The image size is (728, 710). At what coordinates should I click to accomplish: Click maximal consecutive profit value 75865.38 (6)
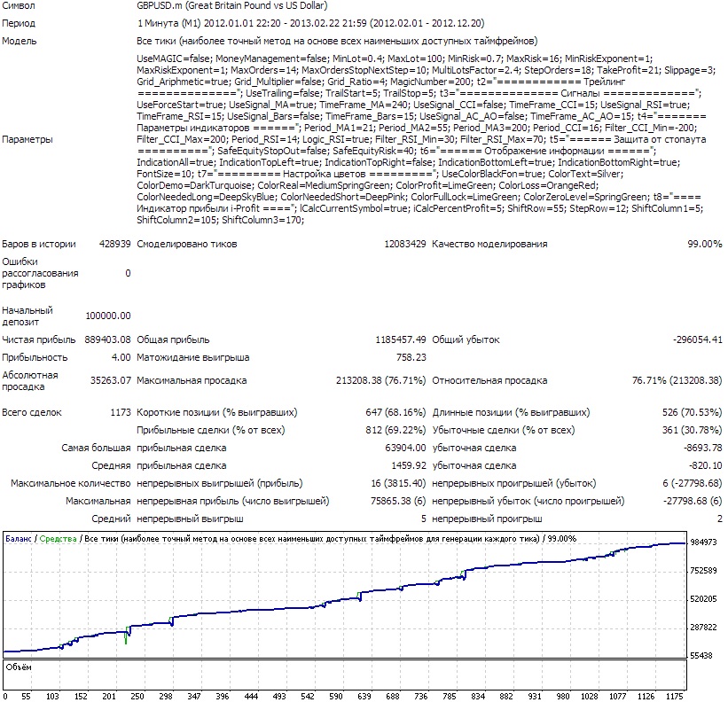(x=398, y=501)
